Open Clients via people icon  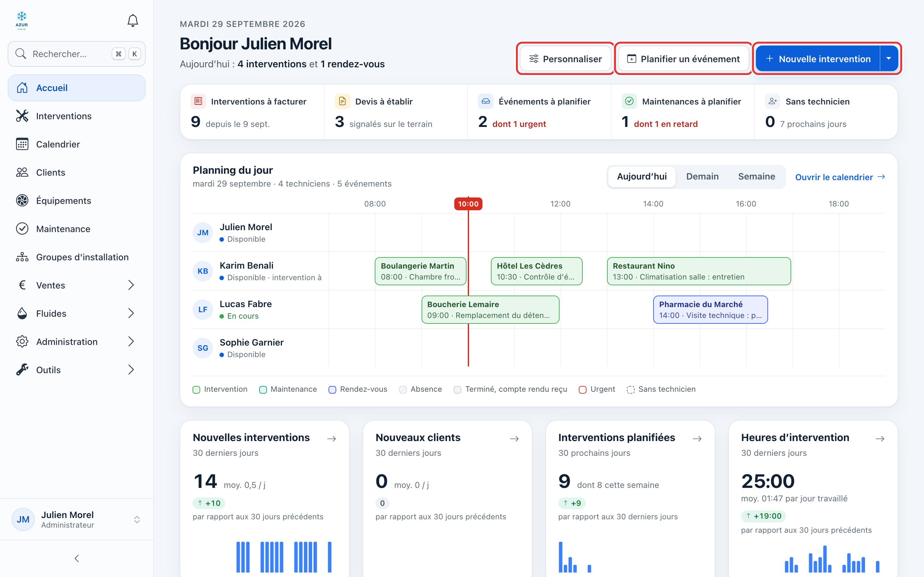(22, 172)
